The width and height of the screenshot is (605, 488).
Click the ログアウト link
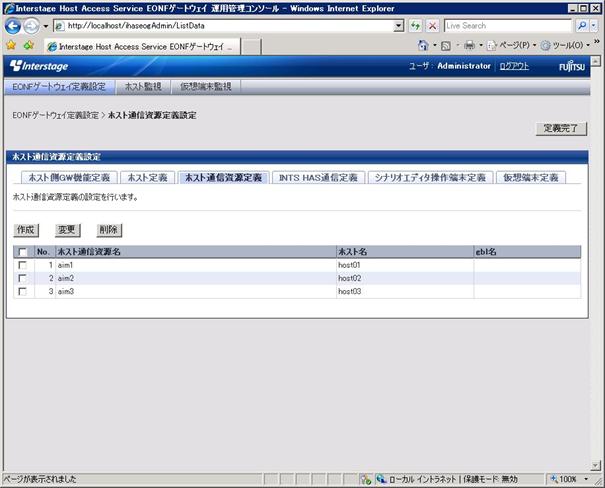click(x=514, y=66)
